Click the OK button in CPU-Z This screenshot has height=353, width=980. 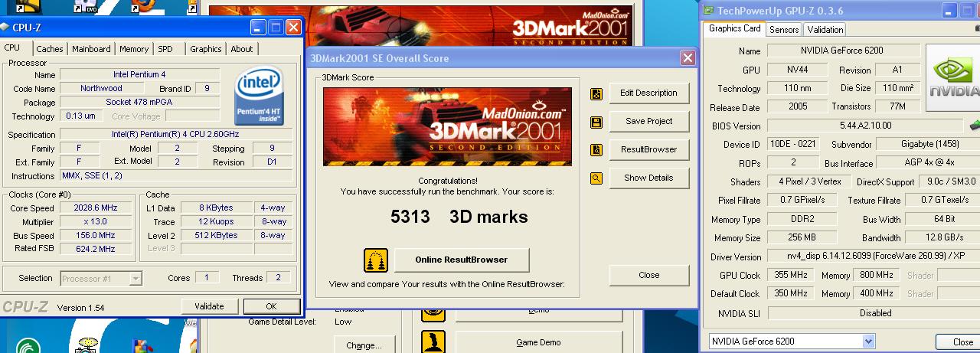[x=271, y=306]
